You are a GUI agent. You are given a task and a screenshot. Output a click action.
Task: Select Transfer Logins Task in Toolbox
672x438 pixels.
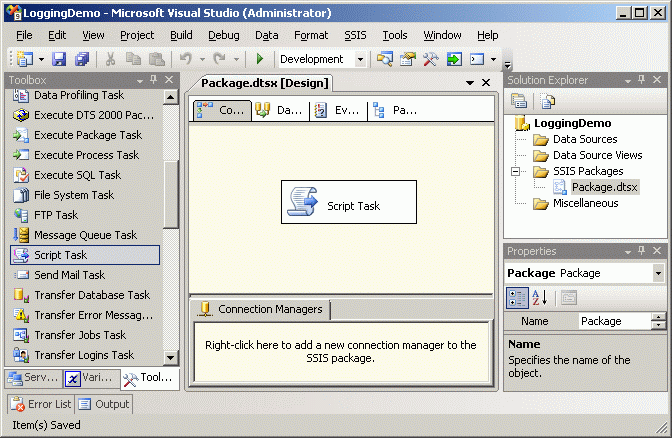click(x=85, y=355)
